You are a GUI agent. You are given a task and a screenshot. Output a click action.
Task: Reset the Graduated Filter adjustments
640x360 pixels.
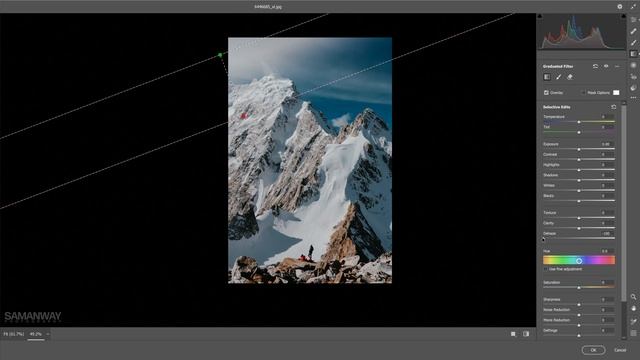[595, 66]
